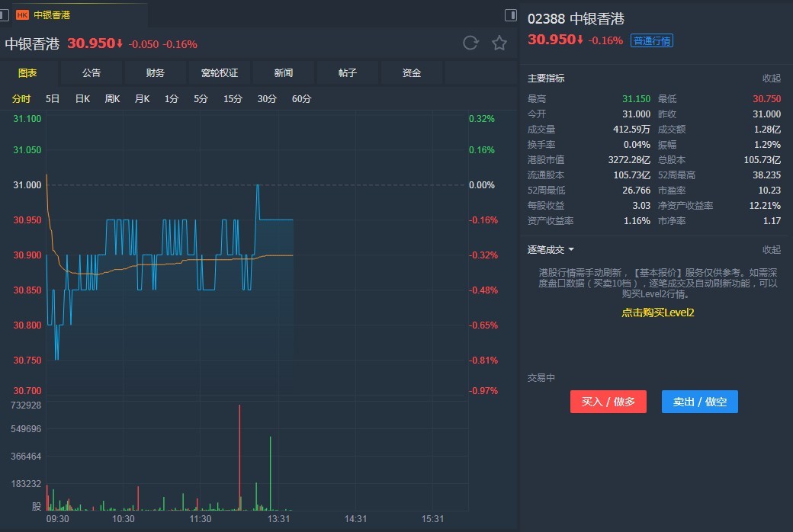This screenshot has width=793, height=532.
Task: Click the 买入 / 做多 buy button
Action: (x=608, y=402)
